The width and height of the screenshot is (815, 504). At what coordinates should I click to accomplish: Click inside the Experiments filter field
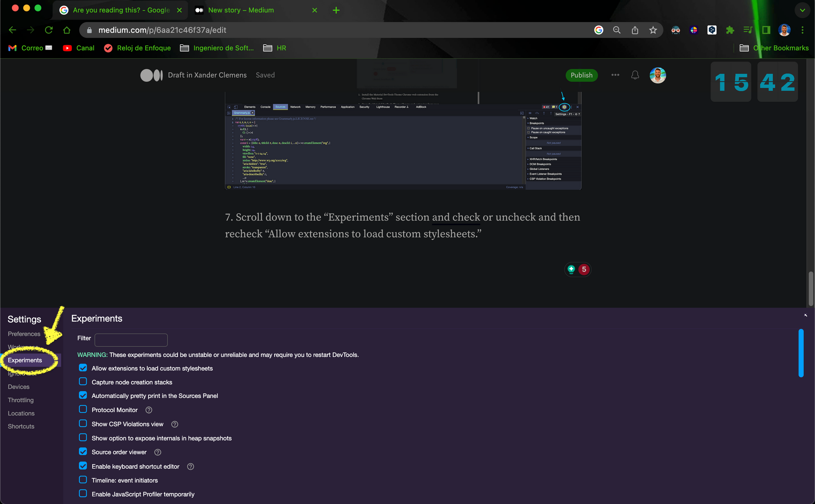pos(131,340)
